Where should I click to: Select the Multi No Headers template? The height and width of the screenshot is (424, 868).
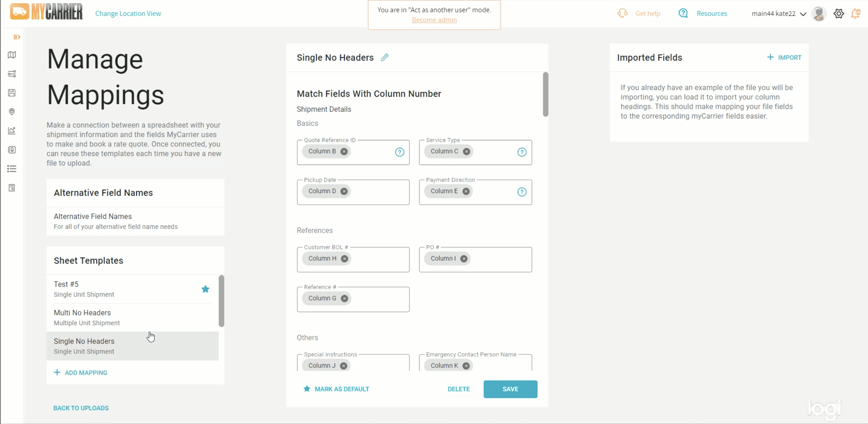(132, 317)
